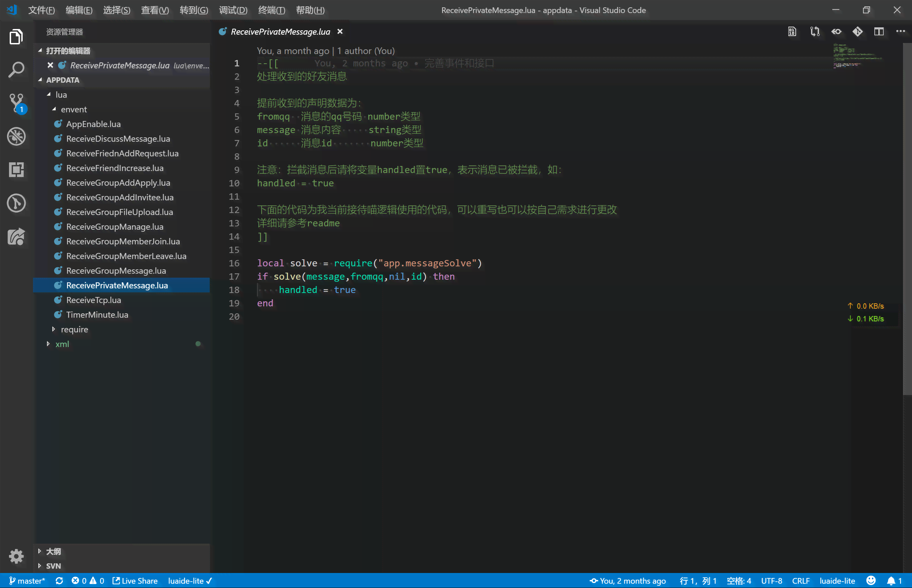Click luaide-lite checkmark status item on left
912x588 pixels.
coord(190,581)
